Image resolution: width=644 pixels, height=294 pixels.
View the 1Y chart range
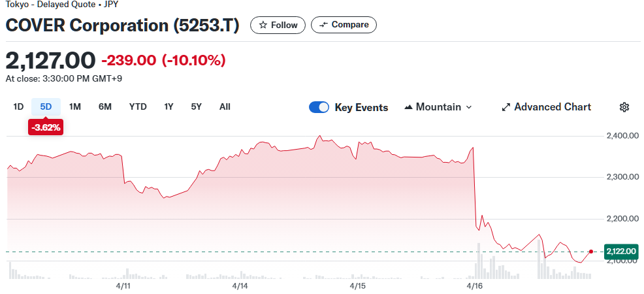169,106
